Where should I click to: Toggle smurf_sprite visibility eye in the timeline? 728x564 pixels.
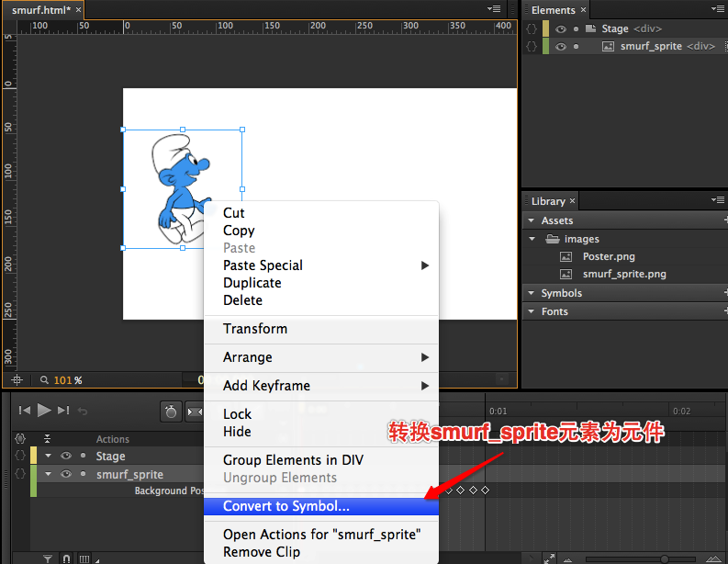point(66,474)
